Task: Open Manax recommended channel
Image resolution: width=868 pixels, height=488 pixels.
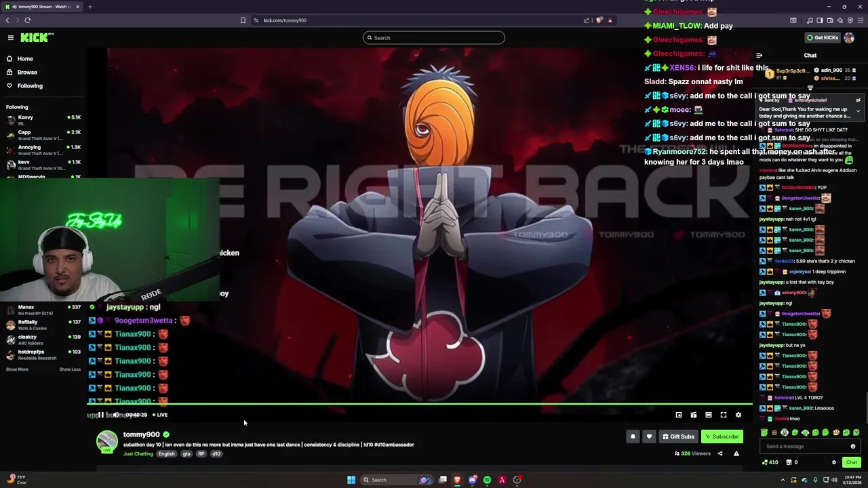Action: (x=43, y=310)
